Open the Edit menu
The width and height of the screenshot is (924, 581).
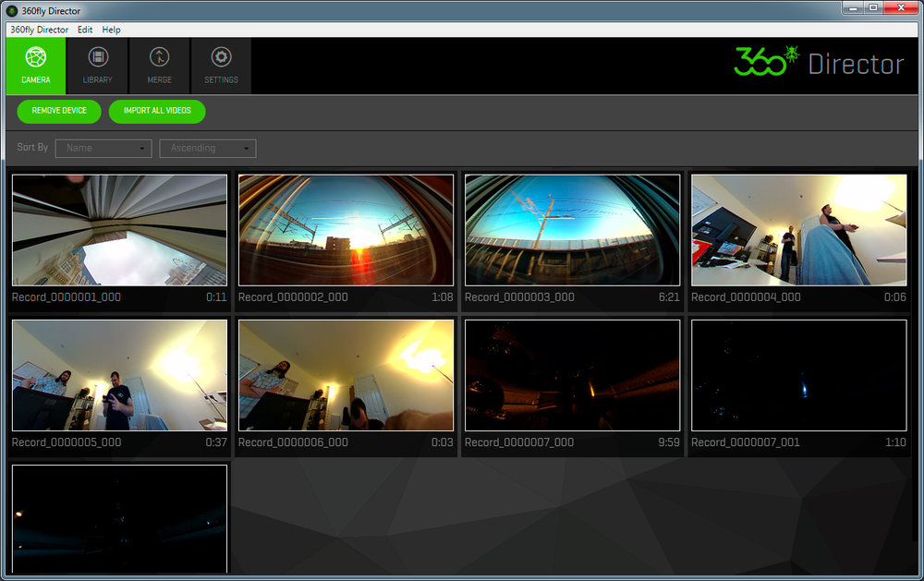point(85,29)
